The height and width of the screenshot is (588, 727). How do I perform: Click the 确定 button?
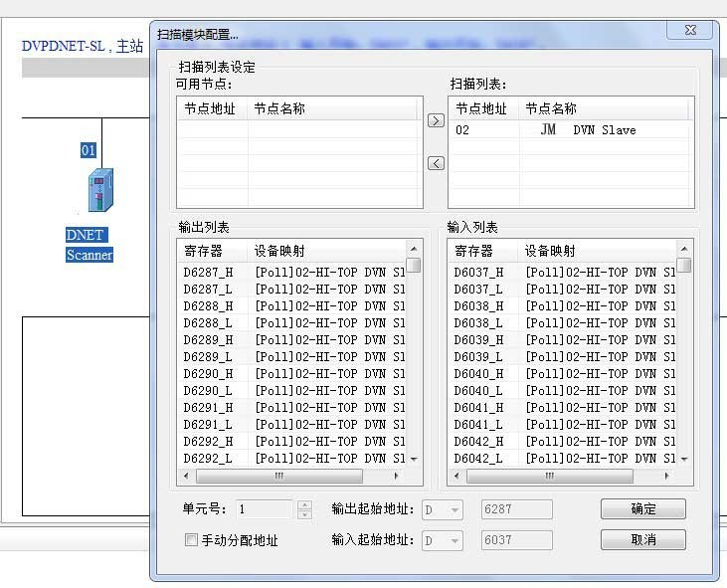[x=642, y=509]
